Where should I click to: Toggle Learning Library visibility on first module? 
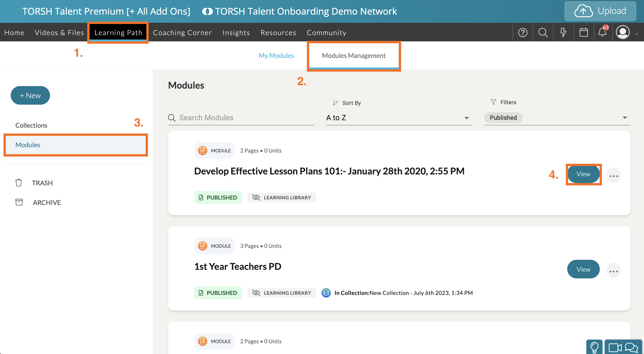tap(282, 197)
